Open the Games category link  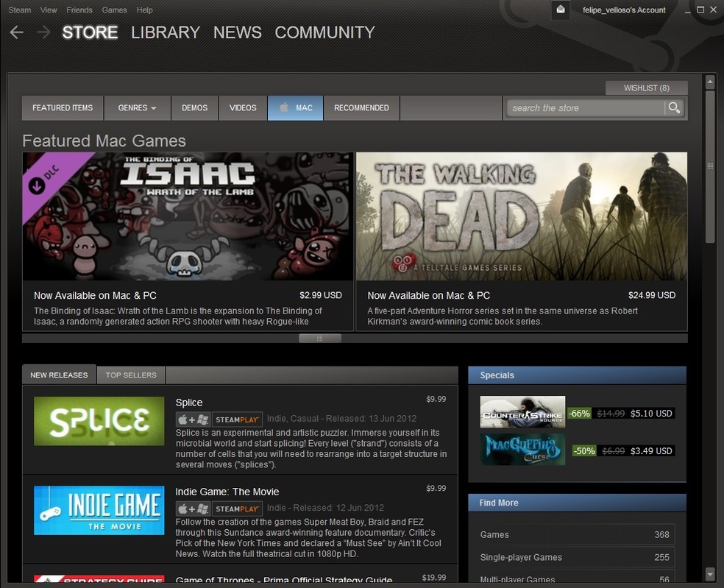point(577,534)
